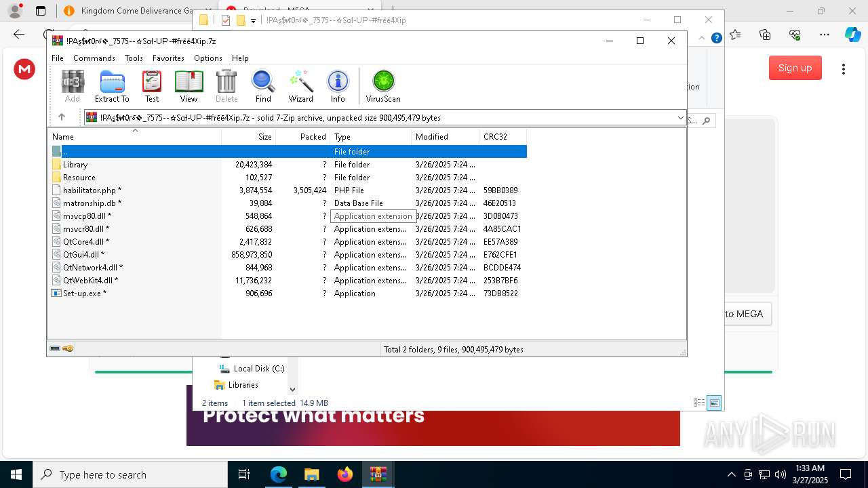The width and height of the screenshot is (868, 488).
Task: Open Explorer quick access toolbar dropdown
Action: pyautogui.click(x=253, y=20)
